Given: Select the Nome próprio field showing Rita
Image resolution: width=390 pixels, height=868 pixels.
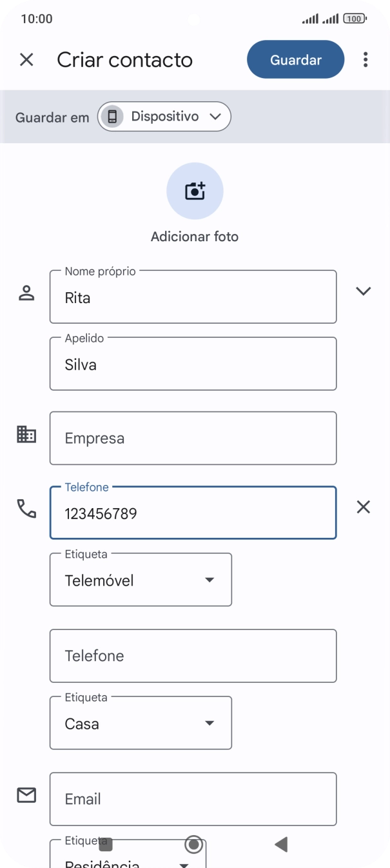Looking at the screenshot, I should click(x=193, y=297).
